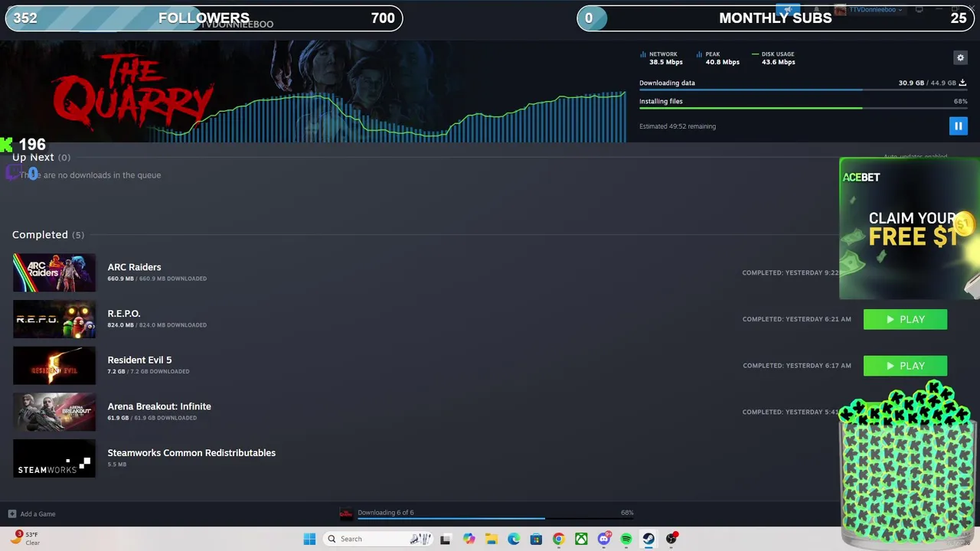Open Google Chrome from the taskbar
Viewport: 980px width, 551px height.
(x=558, y=539)
